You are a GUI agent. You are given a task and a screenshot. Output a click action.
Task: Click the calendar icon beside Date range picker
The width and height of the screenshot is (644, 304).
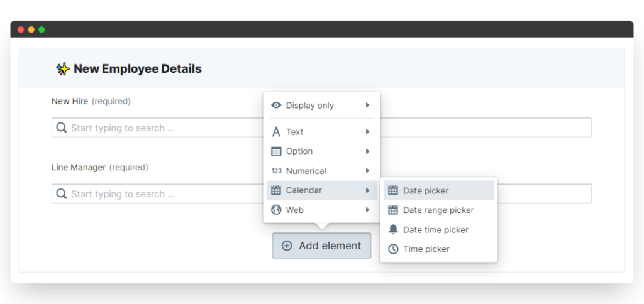pyautogui.click(x=393, y=210)
